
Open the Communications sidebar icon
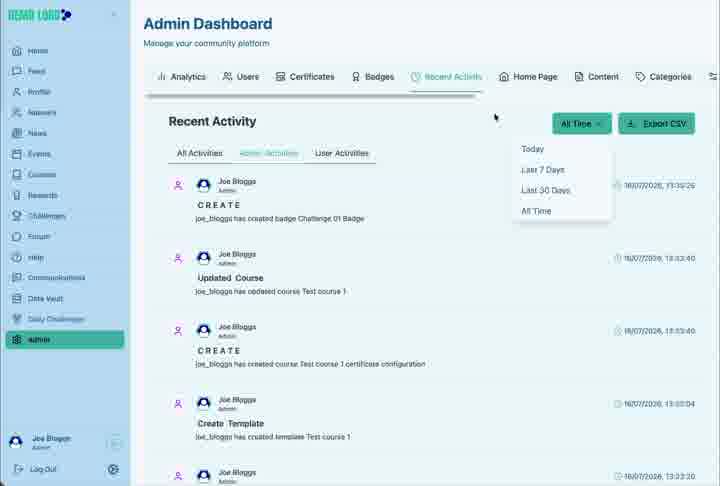[x=17, y=277]
